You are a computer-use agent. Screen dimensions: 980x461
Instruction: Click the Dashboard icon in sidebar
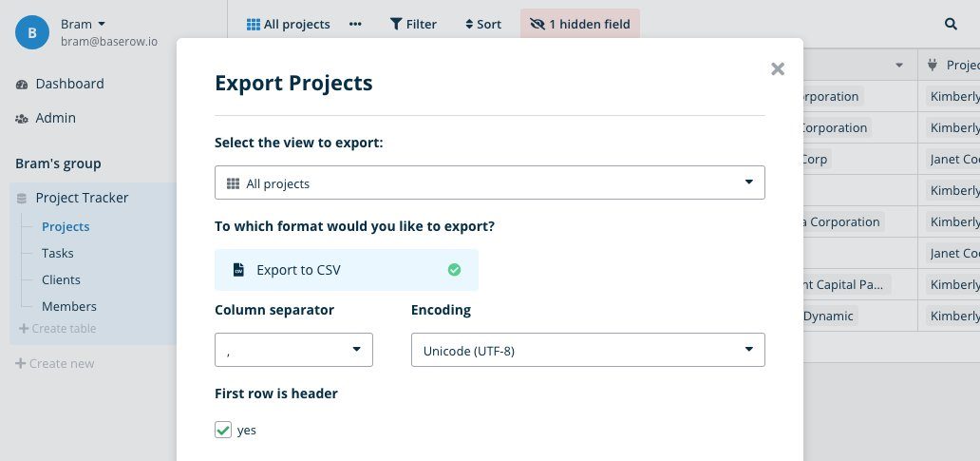(22, 85)
